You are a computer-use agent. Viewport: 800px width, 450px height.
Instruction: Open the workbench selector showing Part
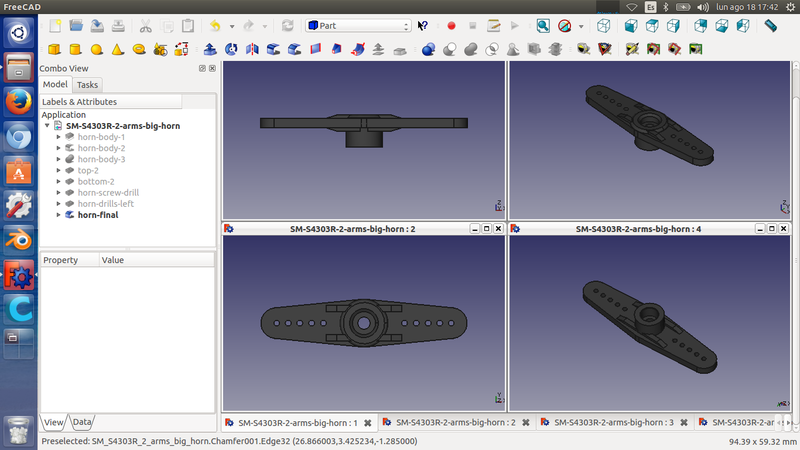(358, 25)
